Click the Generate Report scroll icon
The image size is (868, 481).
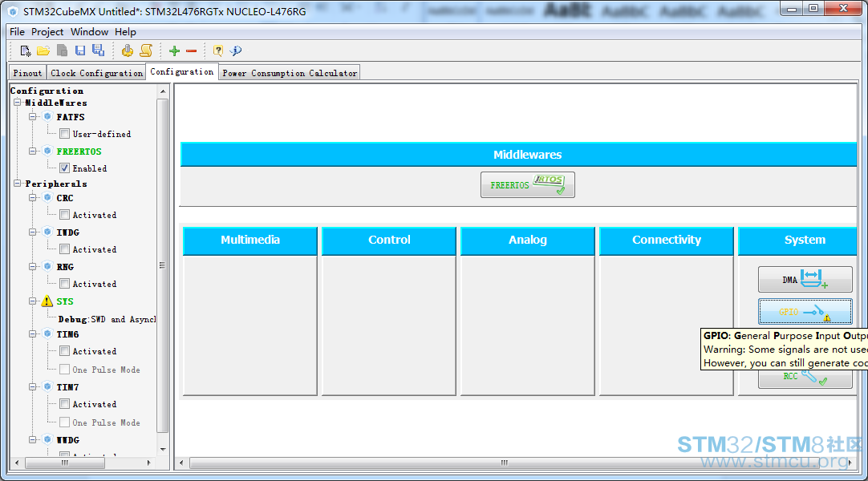point(146,51)
